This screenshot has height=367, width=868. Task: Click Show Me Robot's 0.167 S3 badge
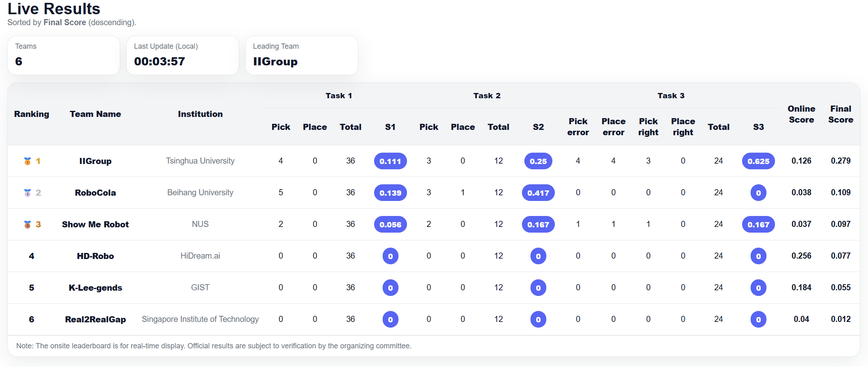758,225
